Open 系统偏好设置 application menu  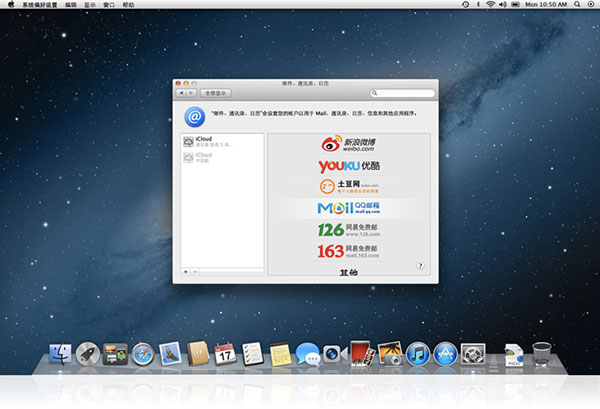(39, 5)
